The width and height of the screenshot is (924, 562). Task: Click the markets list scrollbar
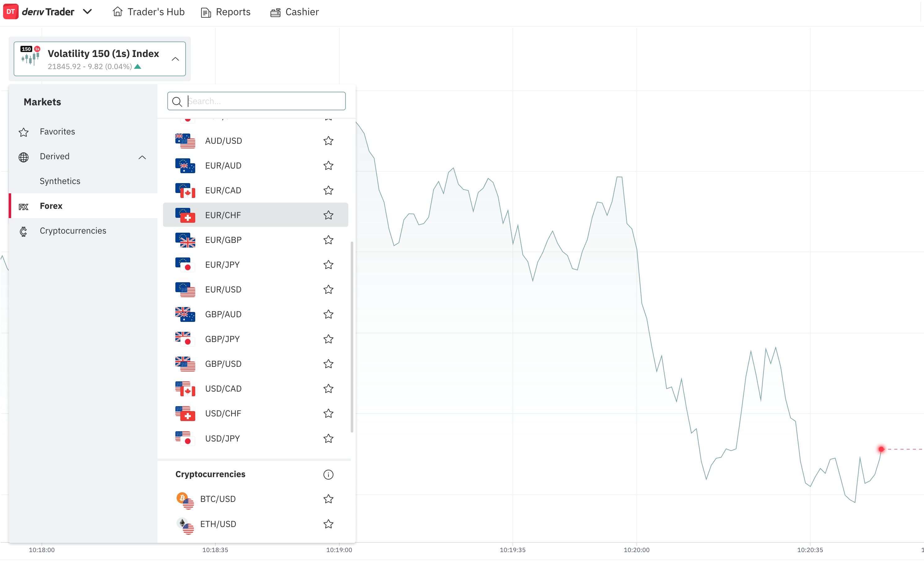pos(352,337)
